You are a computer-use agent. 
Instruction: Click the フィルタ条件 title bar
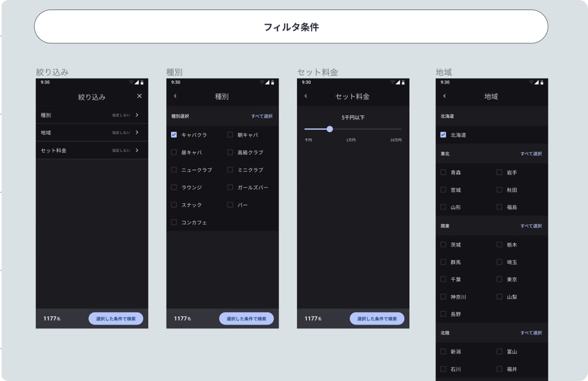291,27
